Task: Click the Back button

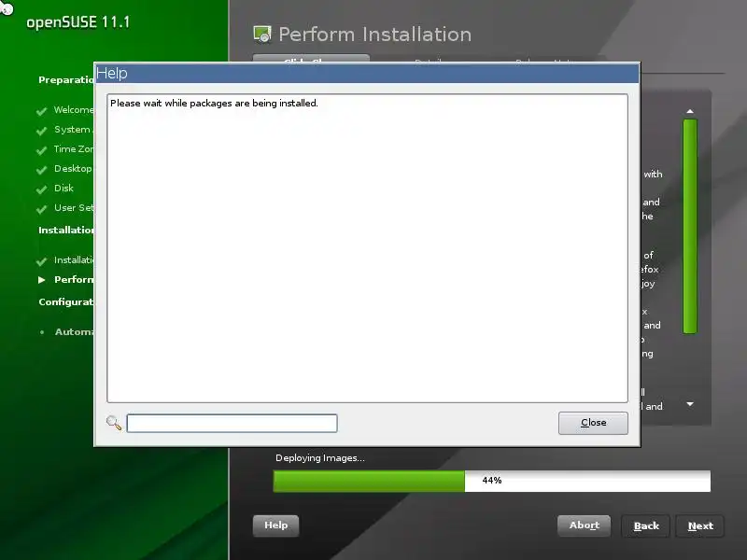Action: point(646,526)
